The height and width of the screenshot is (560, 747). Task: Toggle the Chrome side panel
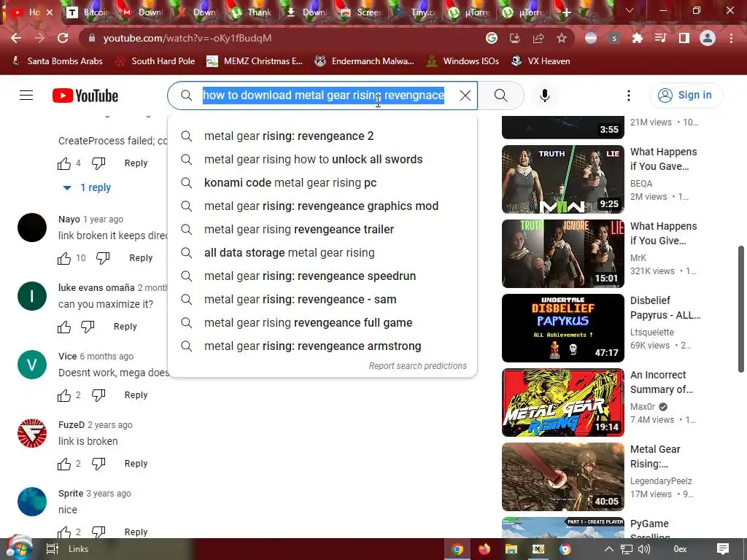click(x=684, y=38)
